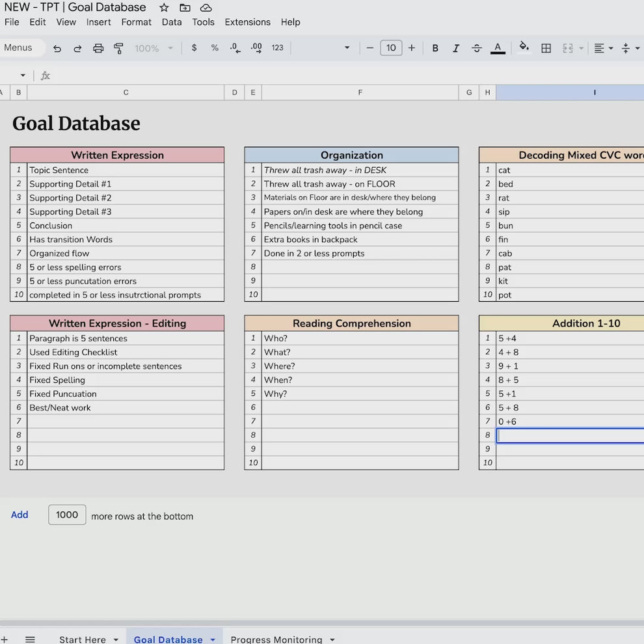
Task: Open the Insert menu
Action: [99, 22]
